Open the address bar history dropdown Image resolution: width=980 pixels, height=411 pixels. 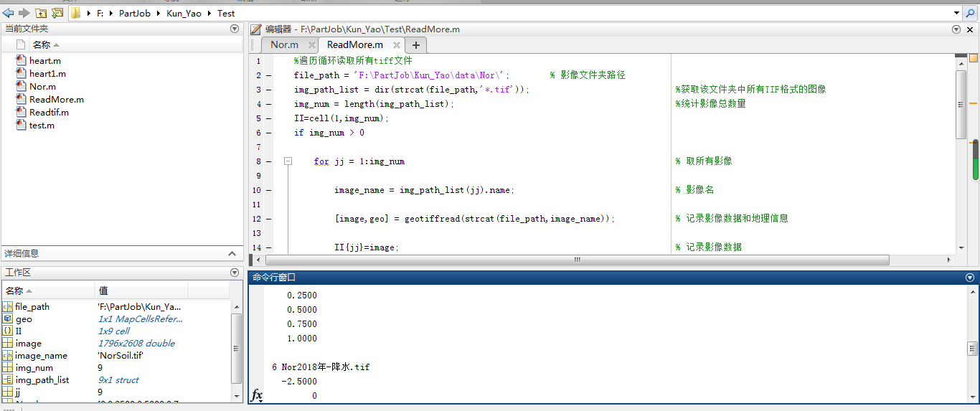coord(956,13)
